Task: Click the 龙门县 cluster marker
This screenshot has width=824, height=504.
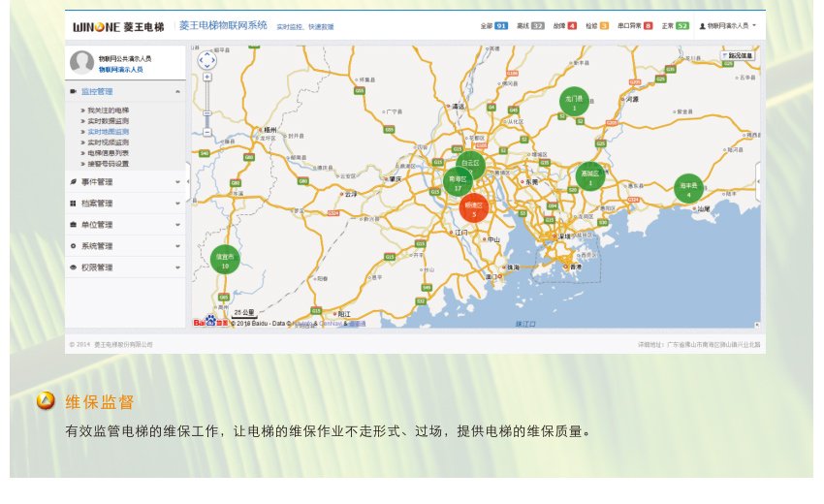Action: pyautogui.click(x=574, y=102)
